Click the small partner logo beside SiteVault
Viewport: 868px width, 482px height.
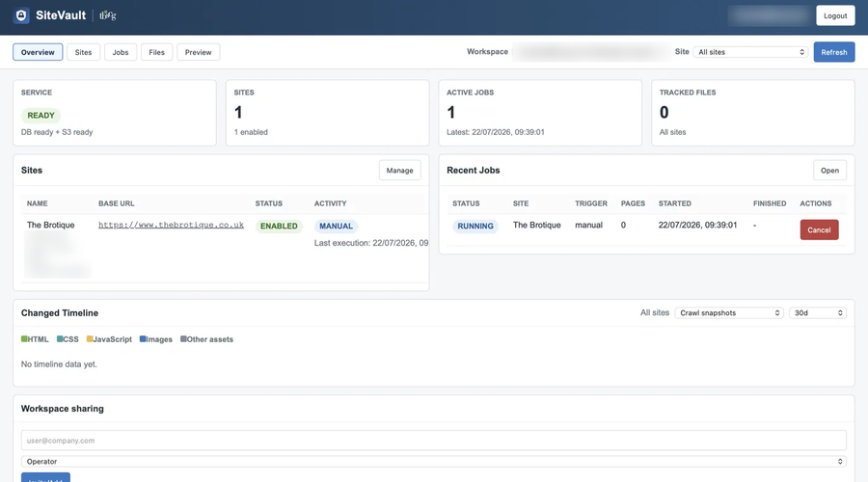coord(107,15)
